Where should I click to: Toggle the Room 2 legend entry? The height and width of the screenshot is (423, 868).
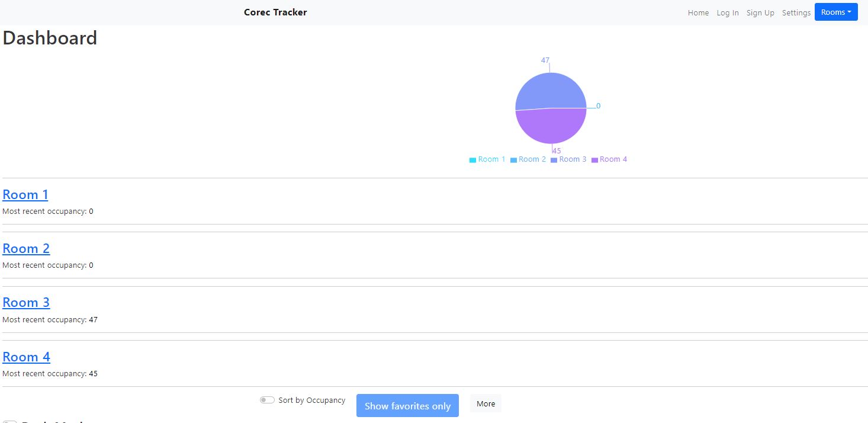pyautogui.click(x=528, y=159)
